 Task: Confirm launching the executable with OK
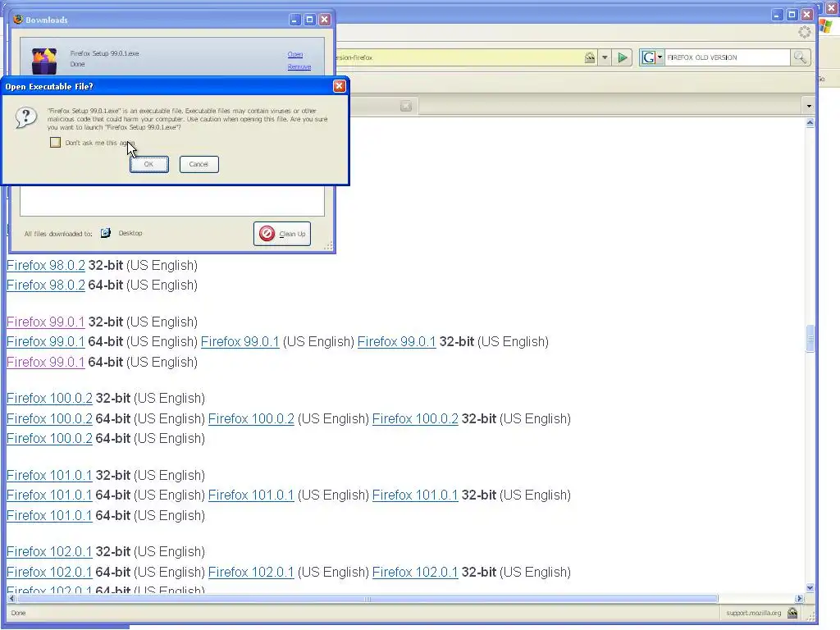tap(149, 164)
